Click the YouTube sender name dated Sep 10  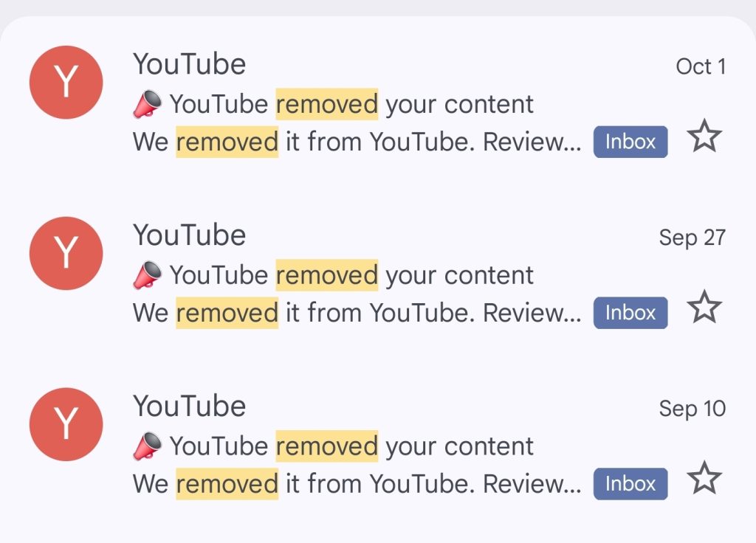click(190, 407)
